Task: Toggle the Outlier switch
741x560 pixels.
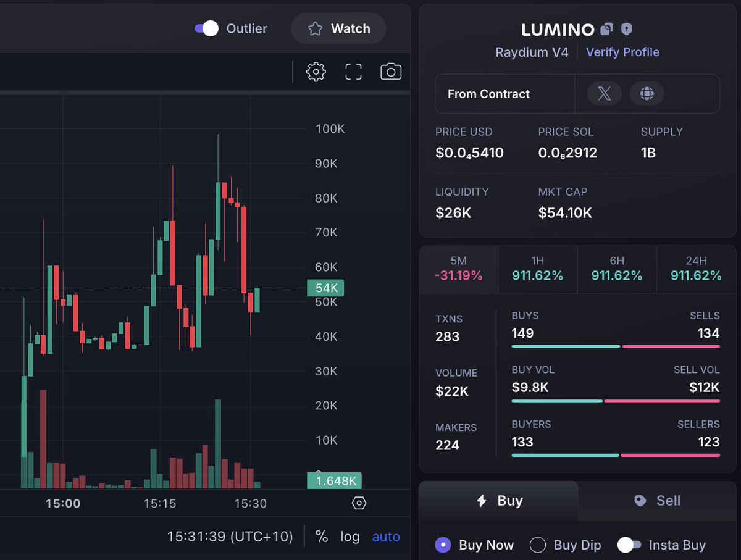Action: [x=206, y=28]
